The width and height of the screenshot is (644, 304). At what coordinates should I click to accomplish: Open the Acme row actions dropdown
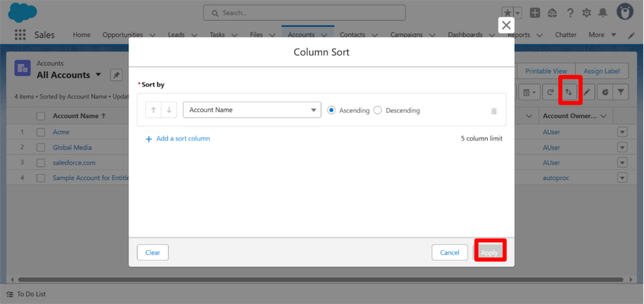coord(622,132)
